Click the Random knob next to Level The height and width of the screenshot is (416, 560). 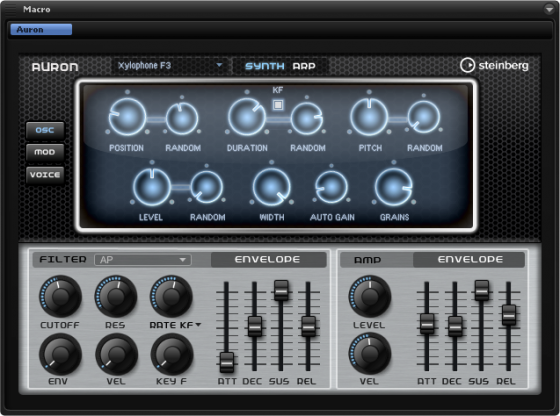[206, 187]
